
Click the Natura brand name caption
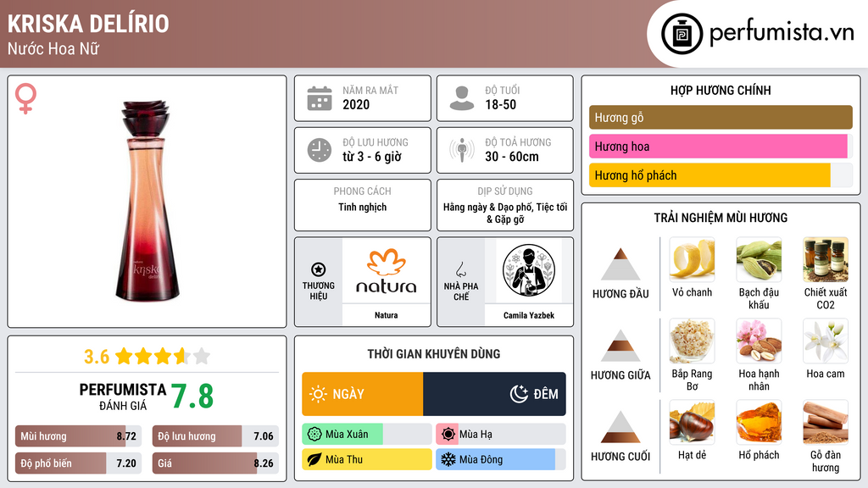coord(387,315)
